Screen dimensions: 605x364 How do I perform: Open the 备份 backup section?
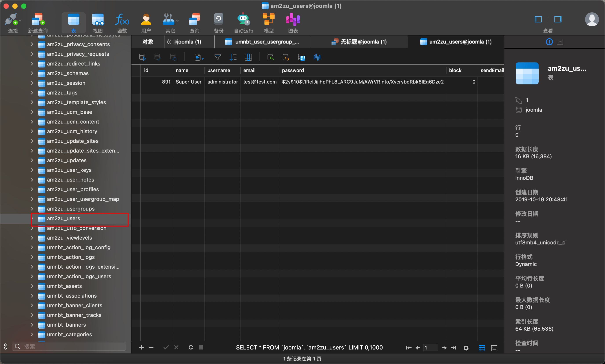click(x=219, y=23)
